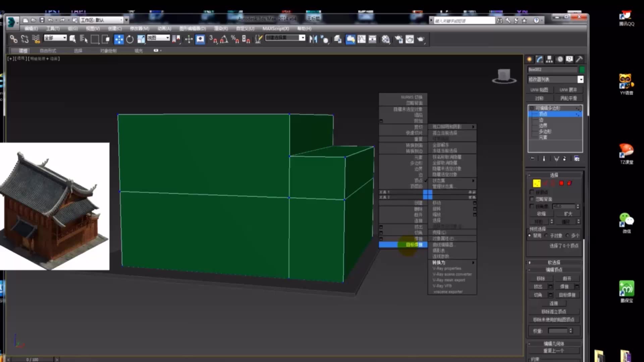The height and width of the screenshot is (362, 644).
Task: Enable 3D snap toggle
Action: (213, 39)
